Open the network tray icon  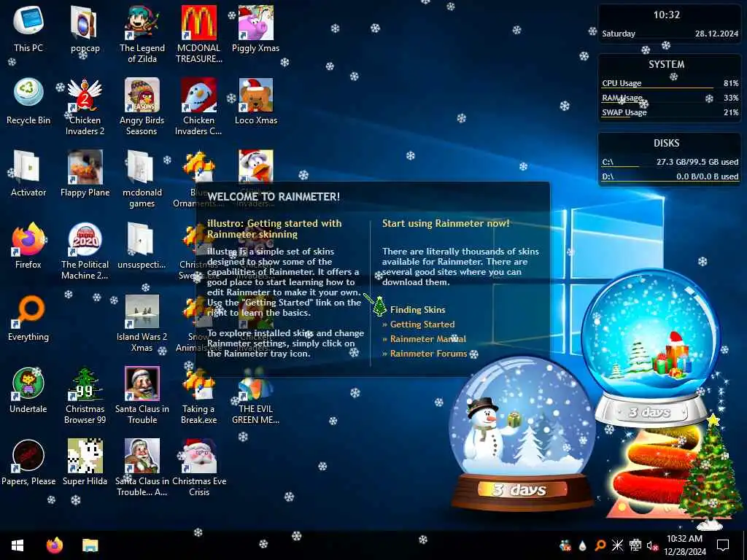(x=635, y=545)
